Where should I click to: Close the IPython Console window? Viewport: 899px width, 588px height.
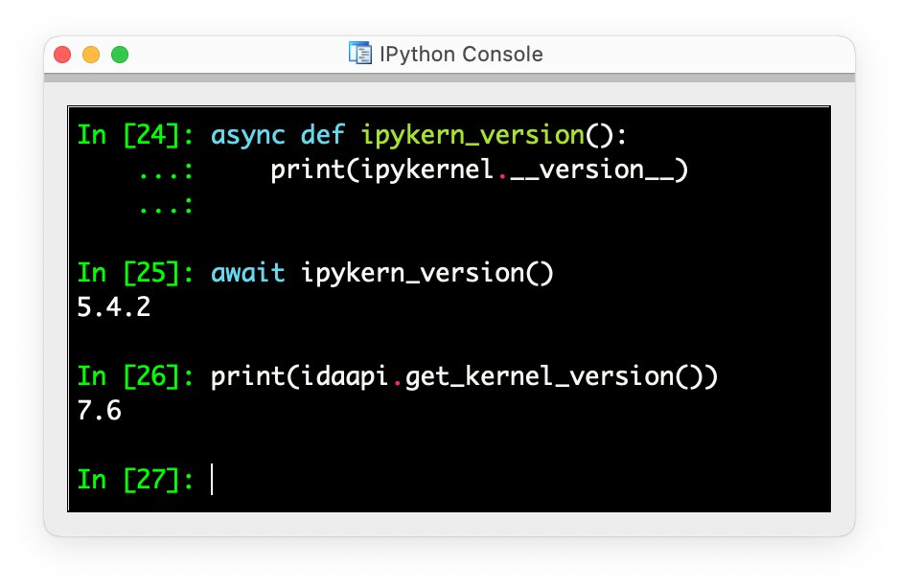(62, 55)
